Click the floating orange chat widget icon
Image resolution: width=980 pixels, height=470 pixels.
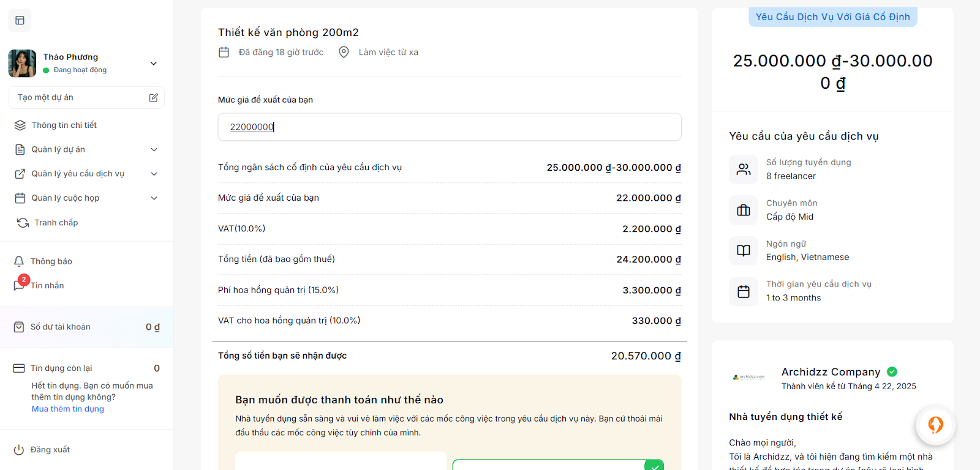pos(935,425)
